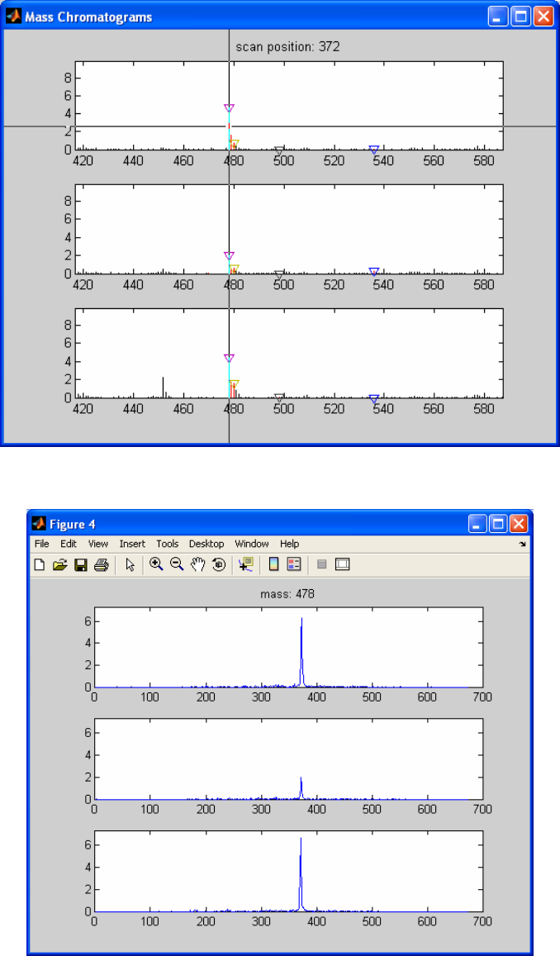
Task: Activate the Edit Plot arrow tool
Action: 130,564
